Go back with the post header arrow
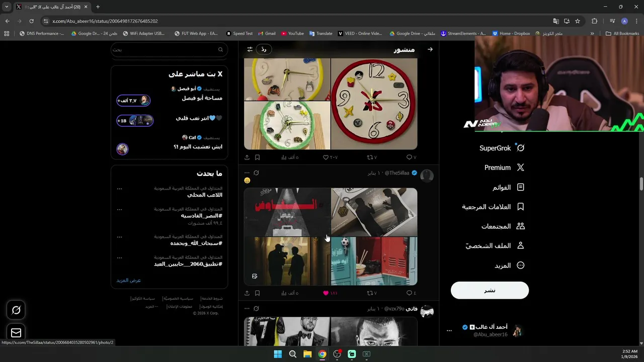This screenshot has height=362, width=644. click(x=430, y=49)
